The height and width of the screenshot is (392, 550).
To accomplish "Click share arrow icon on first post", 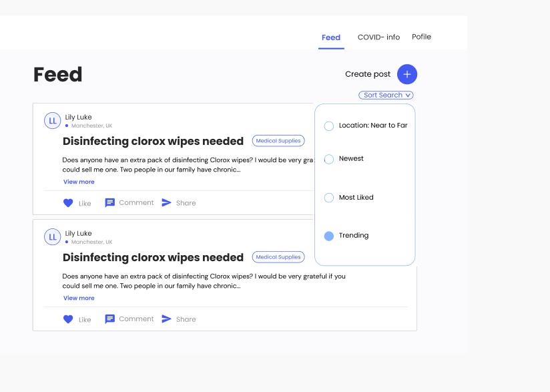I will [166, 202].
